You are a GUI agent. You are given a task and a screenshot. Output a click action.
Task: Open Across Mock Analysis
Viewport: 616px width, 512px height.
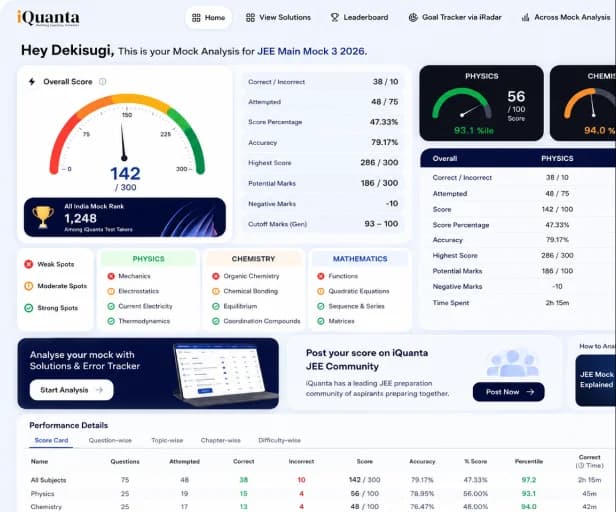[566, 18]
